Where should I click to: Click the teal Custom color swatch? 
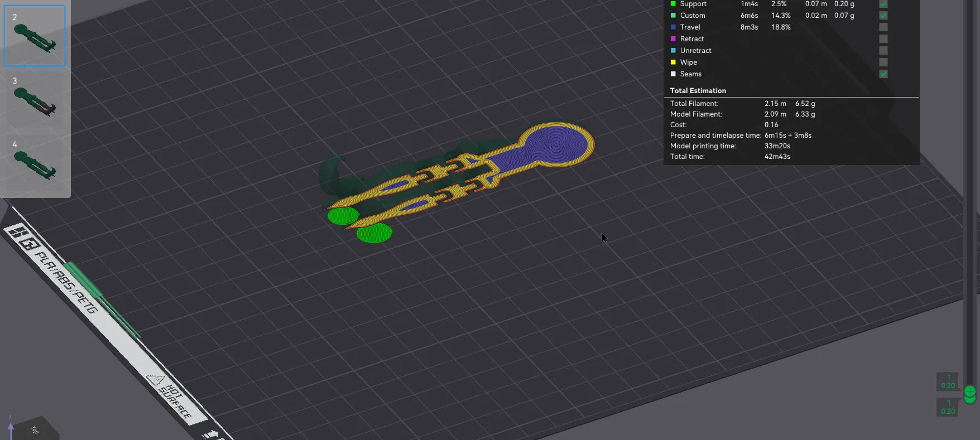[x=673, y=16]
